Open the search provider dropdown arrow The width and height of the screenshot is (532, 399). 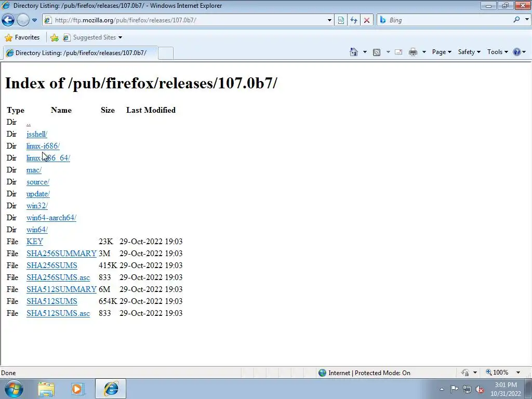click(527, 20)
